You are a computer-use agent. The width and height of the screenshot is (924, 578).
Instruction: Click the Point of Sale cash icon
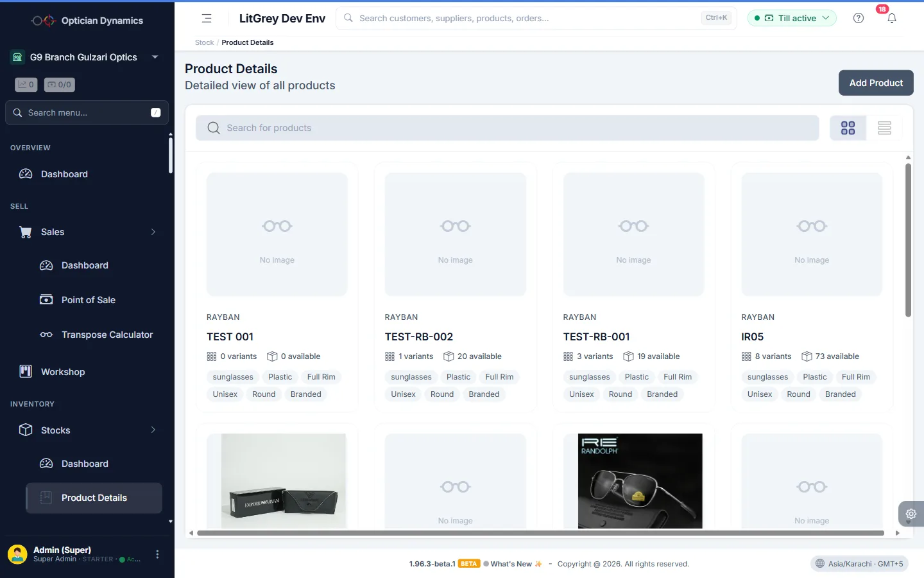(x=46, y=299)
